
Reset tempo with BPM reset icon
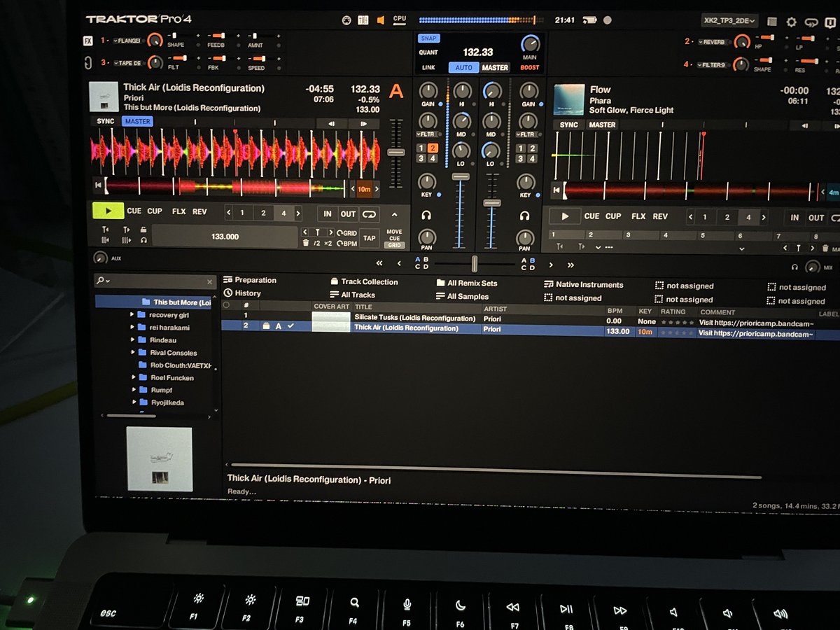tap(347, 243)
